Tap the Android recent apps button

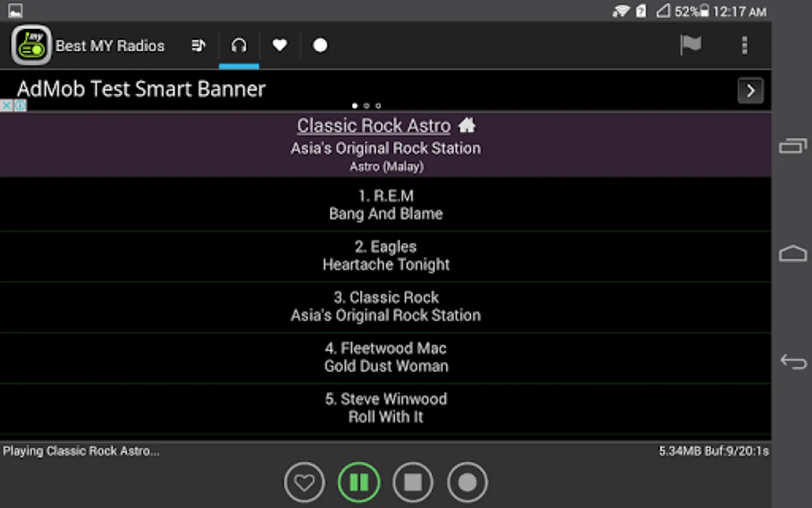[x=793, y=146]
